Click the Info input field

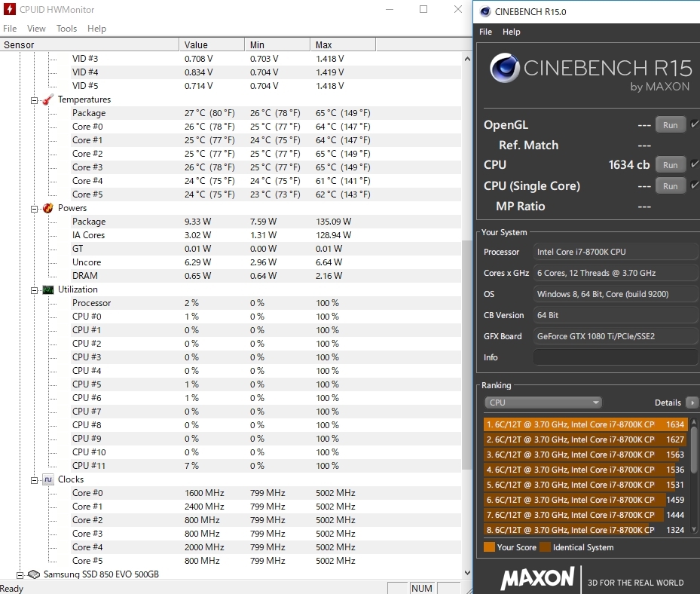click(x=616, y=357)
